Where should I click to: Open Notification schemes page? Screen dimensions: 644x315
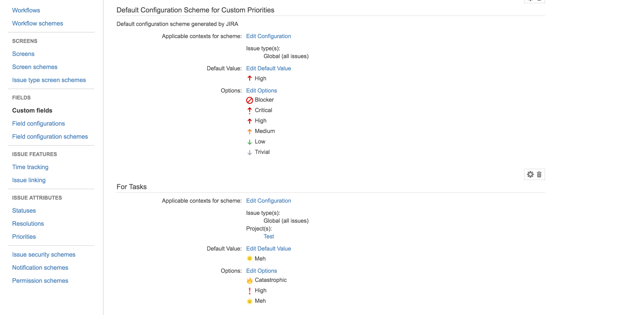40,267
